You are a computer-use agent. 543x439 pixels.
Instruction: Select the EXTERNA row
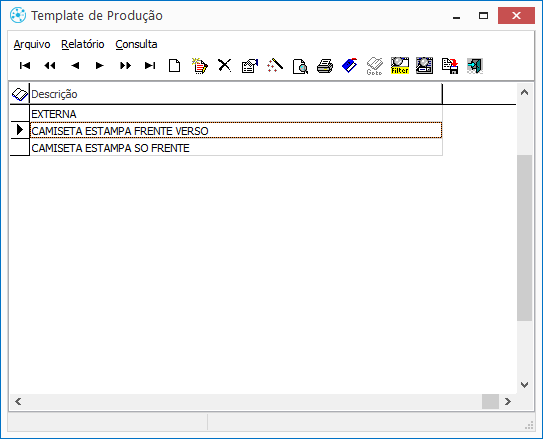[236, 114]
